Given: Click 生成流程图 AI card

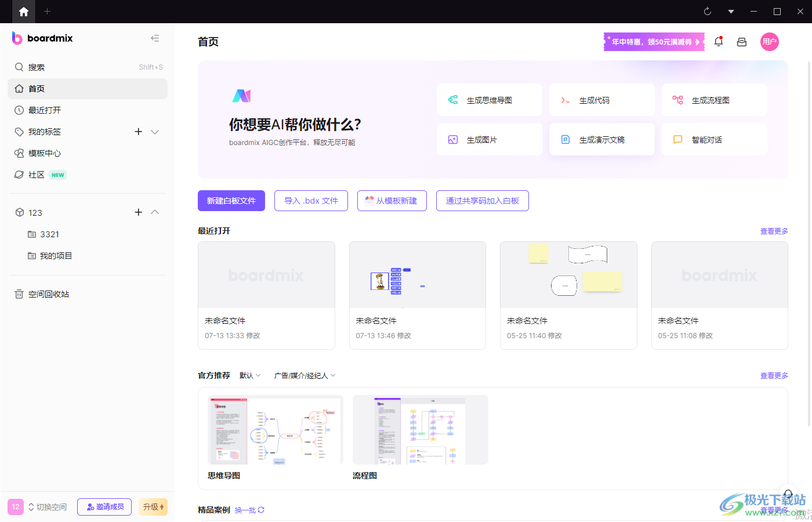Looking at the screenshot, I should (x=715, y=100).
